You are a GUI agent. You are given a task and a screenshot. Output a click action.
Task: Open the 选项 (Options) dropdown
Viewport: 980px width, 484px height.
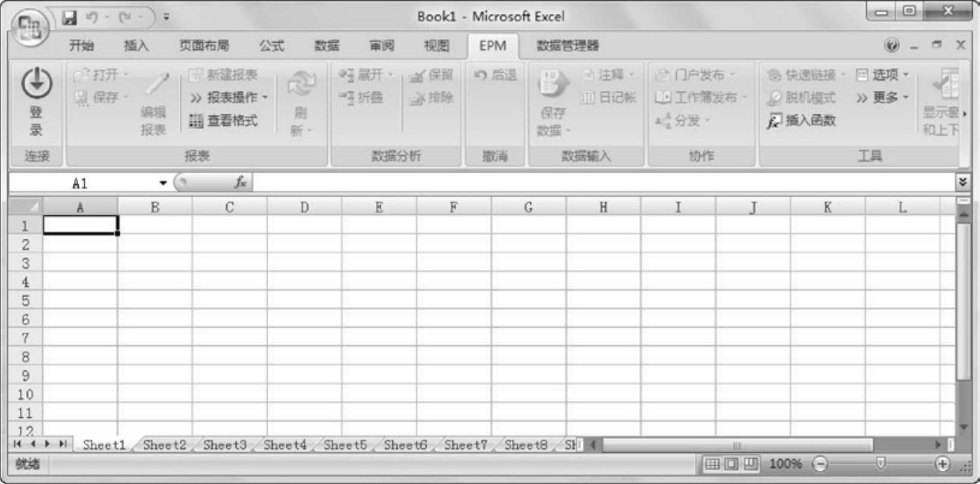pos(882,75)
